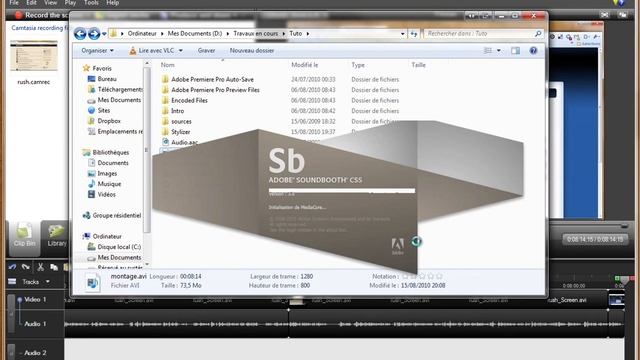Open the address bar history dropdown
The image size is (640, 360).
click(402, 34)
